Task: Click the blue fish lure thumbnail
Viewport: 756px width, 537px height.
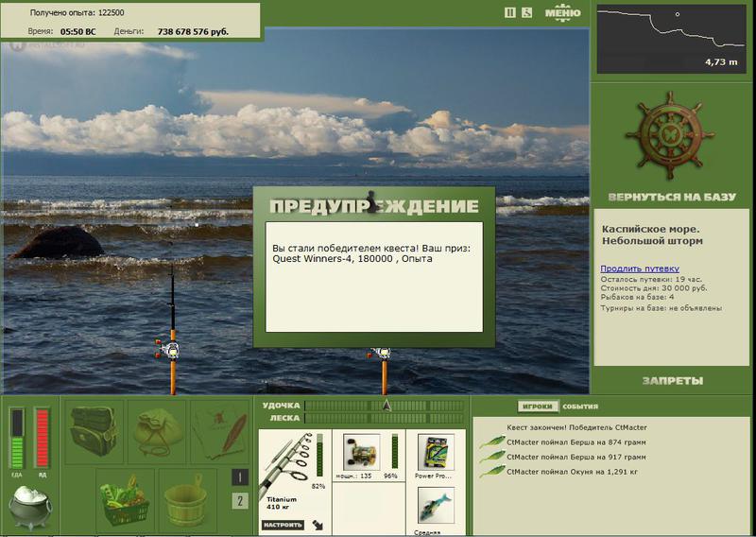Action: (x=436, y=505)
